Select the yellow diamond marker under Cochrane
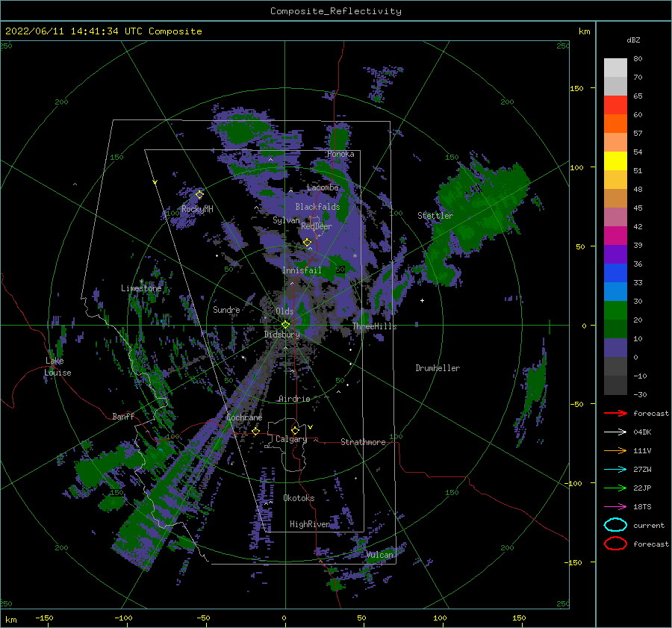672x628 pixels. (255, 431)
